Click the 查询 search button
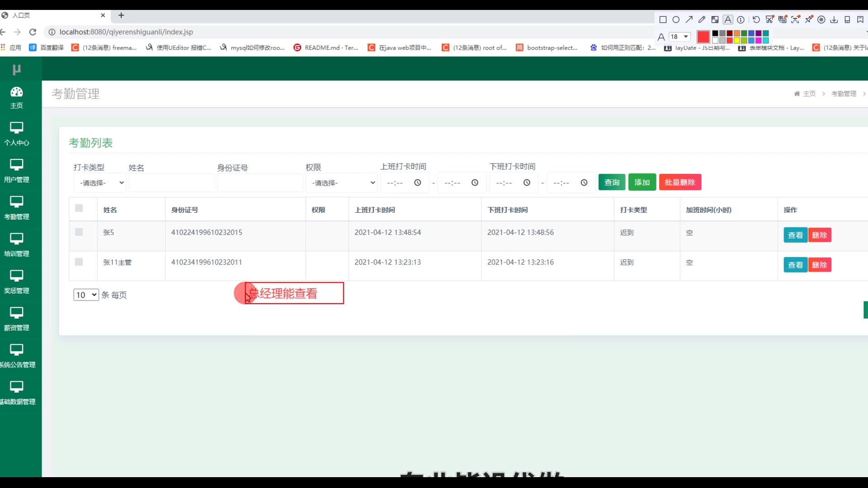Image resolution: width=868 pixels, height=488 pixels. point(612,182)
